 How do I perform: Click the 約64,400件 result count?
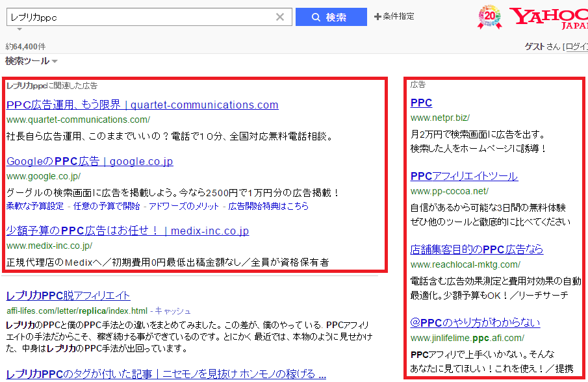coord(25,47)
